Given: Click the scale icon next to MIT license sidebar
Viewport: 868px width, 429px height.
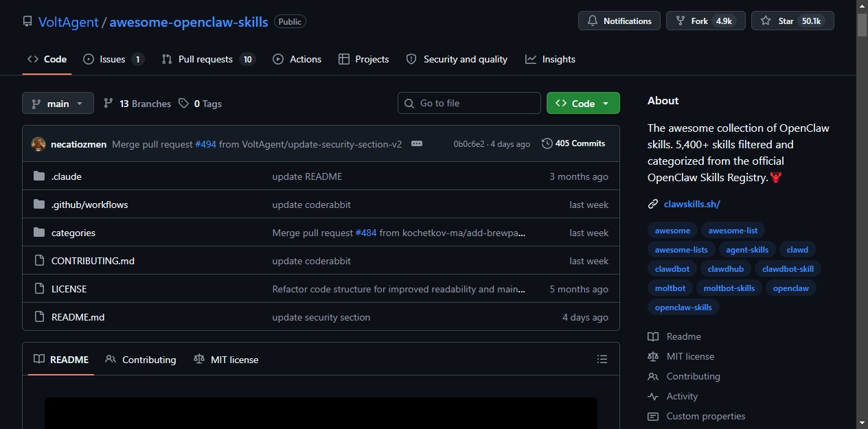Looking at the screenshot, I should coord(653,356).
